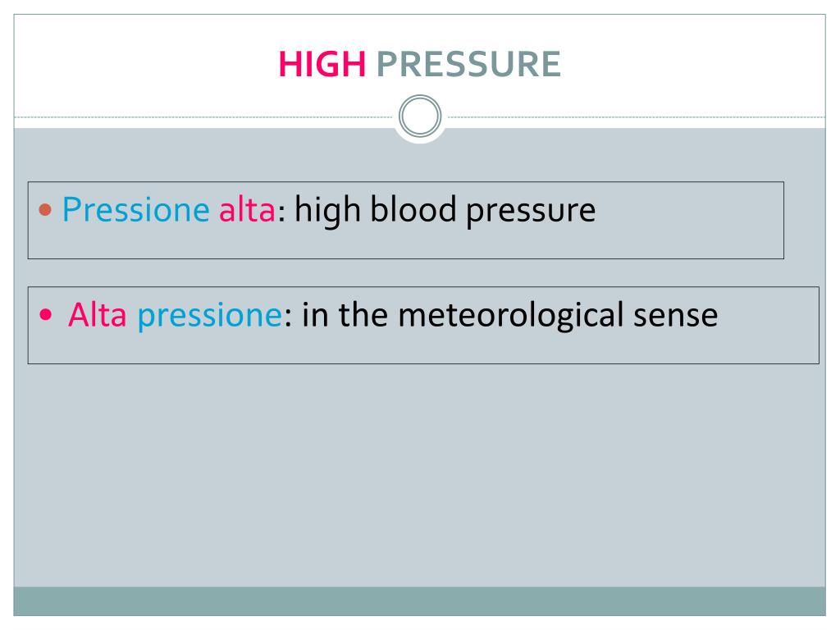Click the word blood in first bullet
The height and width of the screenshot is (630, 840).
coord(413,209)
